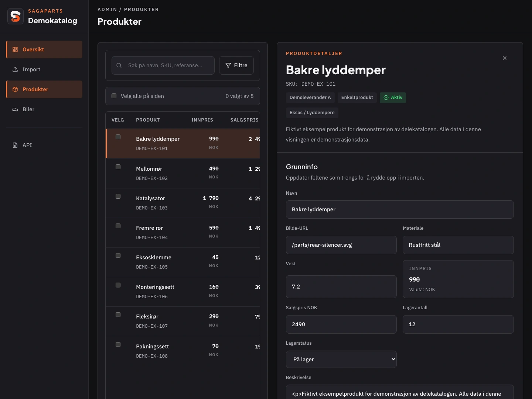Check the Fremre rør row checkbox
This screenshot has width=532, height=399.
click(118, 226)
